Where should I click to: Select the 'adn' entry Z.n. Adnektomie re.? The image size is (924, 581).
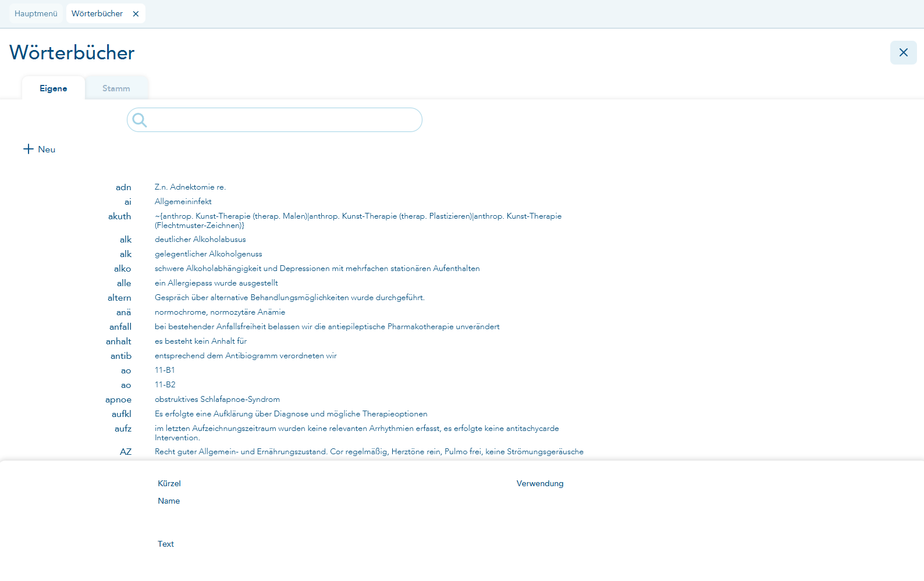(x=190, y=187)
